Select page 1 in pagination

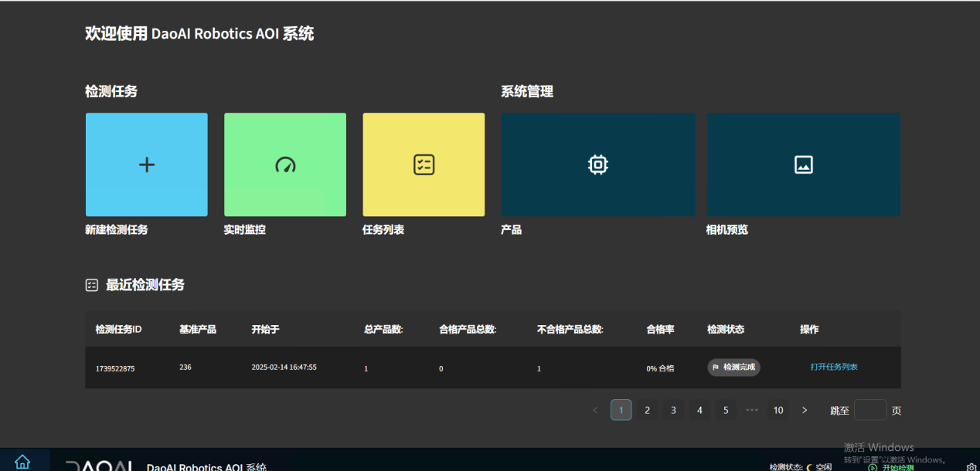(x=621, y=410)
